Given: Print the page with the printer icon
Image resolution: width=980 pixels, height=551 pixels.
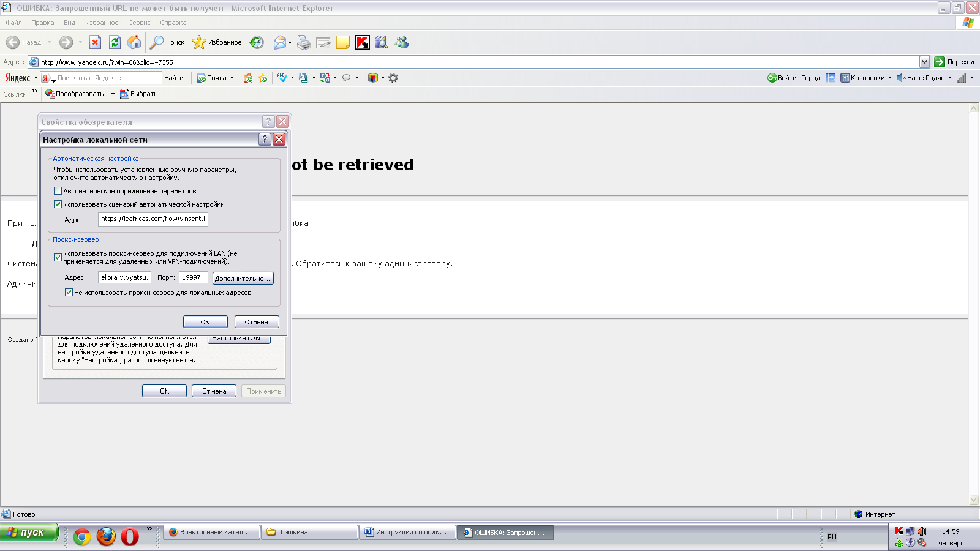Looking at the screenshot, I should click(x=304, y=42).
